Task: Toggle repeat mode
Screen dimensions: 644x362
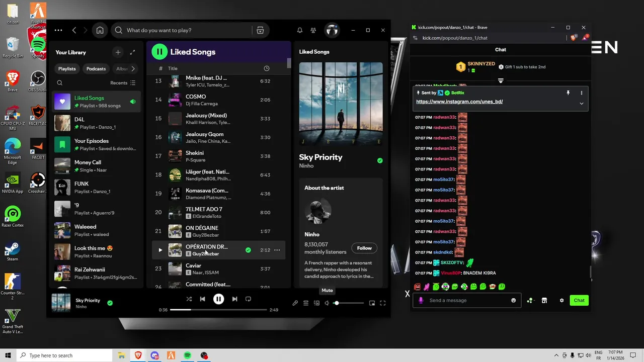Action: [x=248, y=299]
